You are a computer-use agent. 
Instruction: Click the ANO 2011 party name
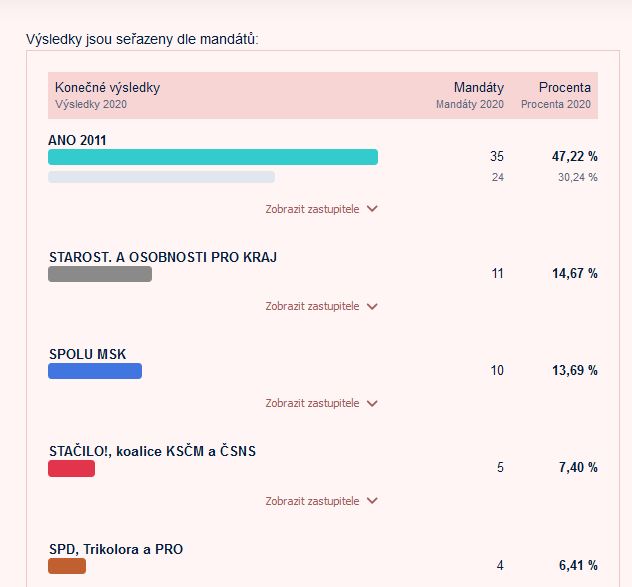pyautogui.click(x=77, y=140)
